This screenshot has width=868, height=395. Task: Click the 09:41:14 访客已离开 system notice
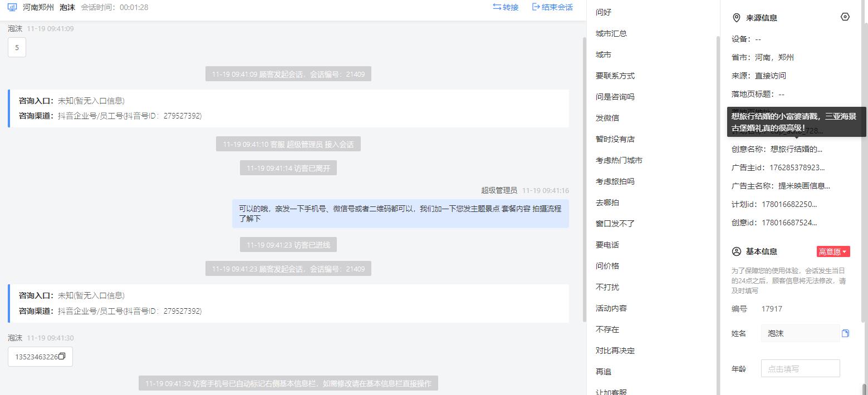pyautogui.click(x=288, y=168)
